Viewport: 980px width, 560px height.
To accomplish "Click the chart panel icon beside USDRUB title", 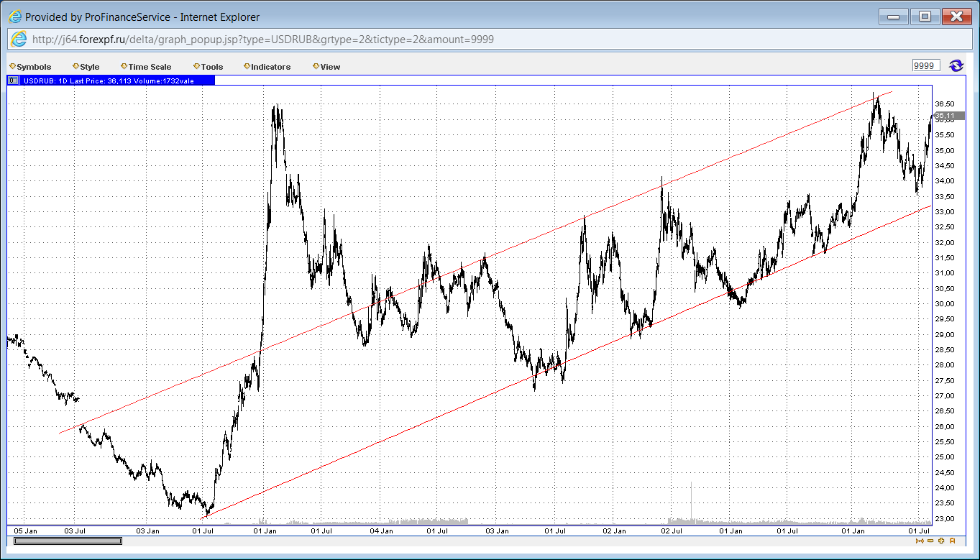I will click(x=14, y=81).
